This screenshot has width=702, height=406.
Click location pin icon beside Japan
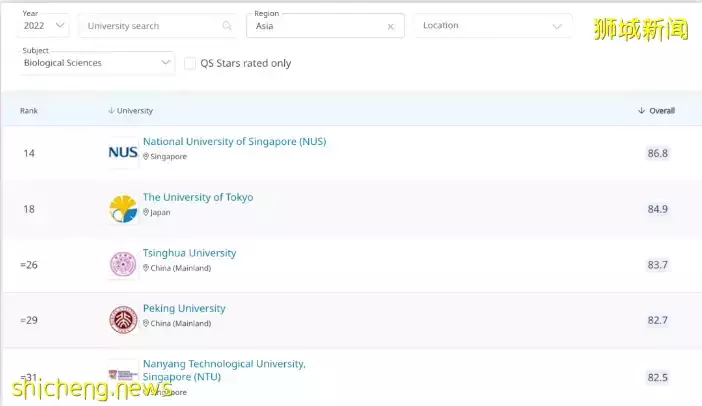(146, 212)
